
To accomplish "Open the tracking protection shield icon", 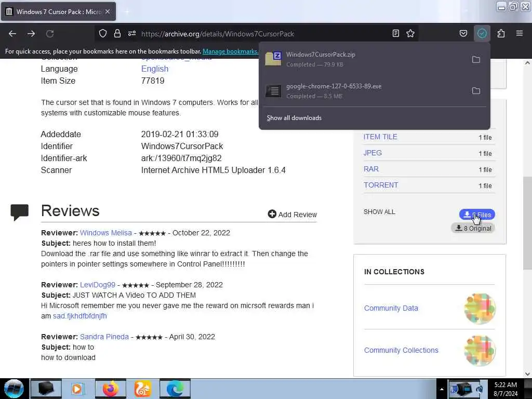I will tap(103, 33).
